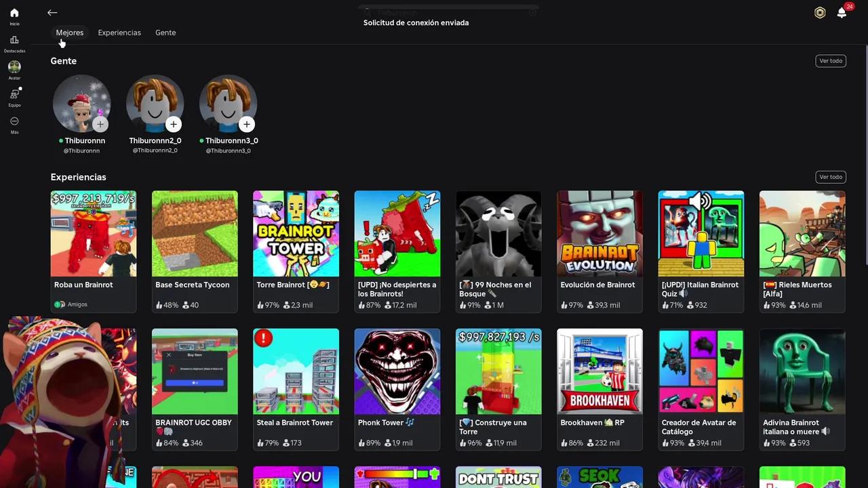Open the Robux balance icon
The width and height of the screenshot is (868, 488).
820,13
